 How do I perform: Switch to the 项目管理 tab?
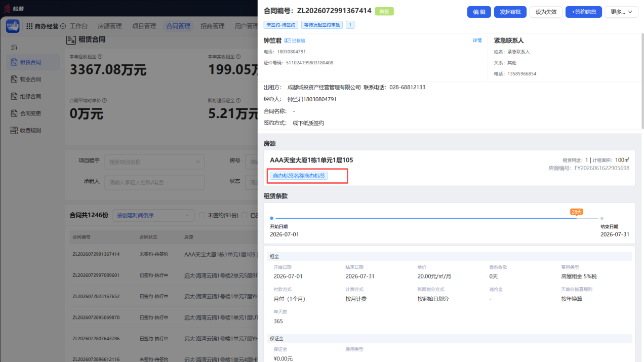pyautogui.click(x=144, y=26)
